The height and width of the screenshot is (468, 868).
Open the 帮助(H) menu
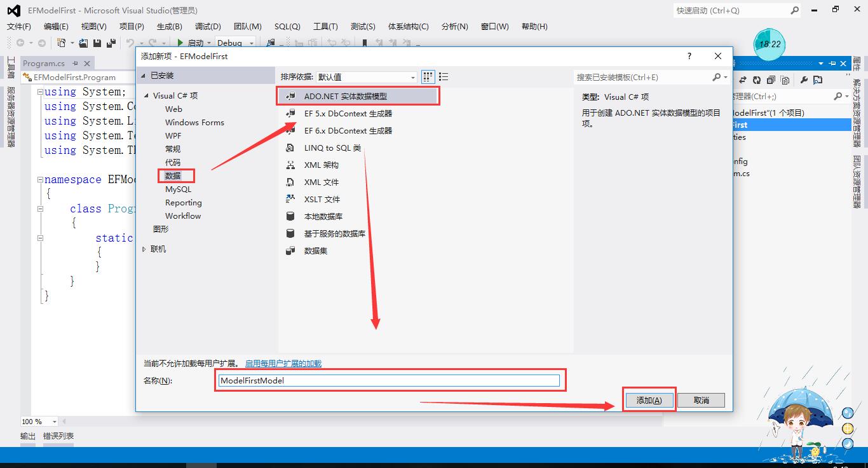click(x=534, y=26)
